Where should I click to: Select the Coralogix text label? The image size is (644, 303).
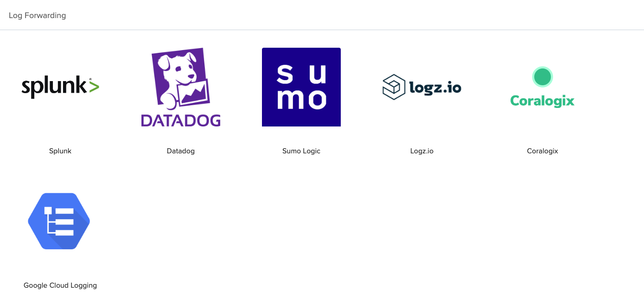click(x=542, y=151)
